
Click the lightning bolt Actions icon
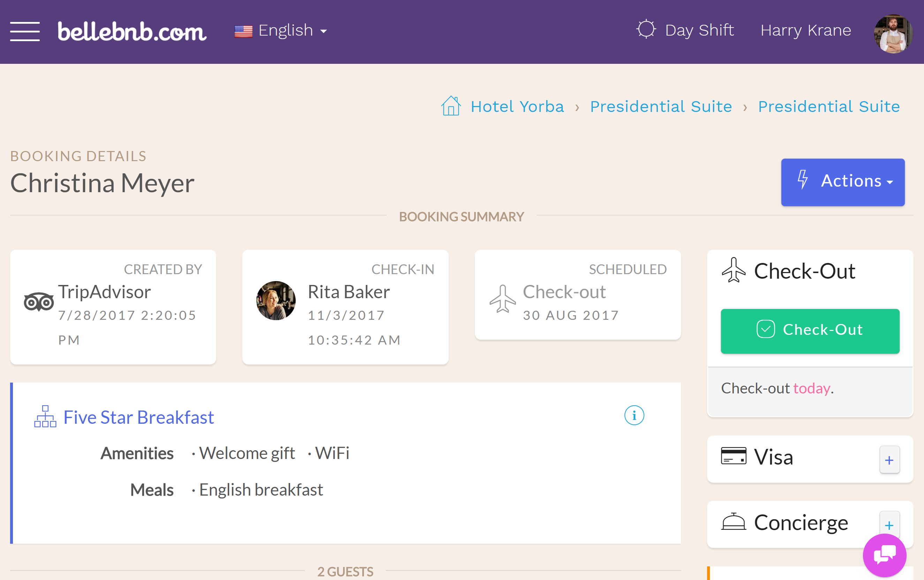click(802, 180)
